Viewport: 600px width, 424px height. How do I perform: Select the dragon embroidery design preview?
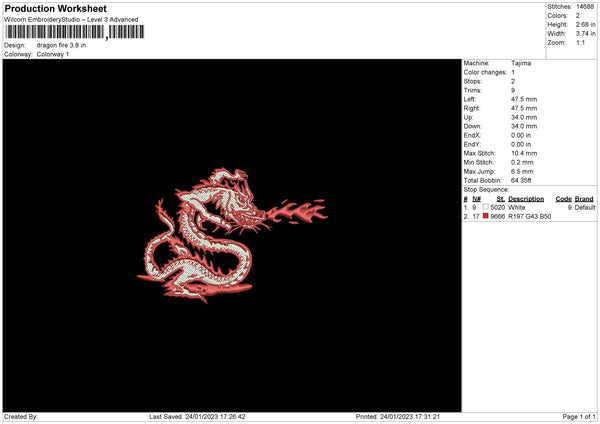tap(232, 236)
